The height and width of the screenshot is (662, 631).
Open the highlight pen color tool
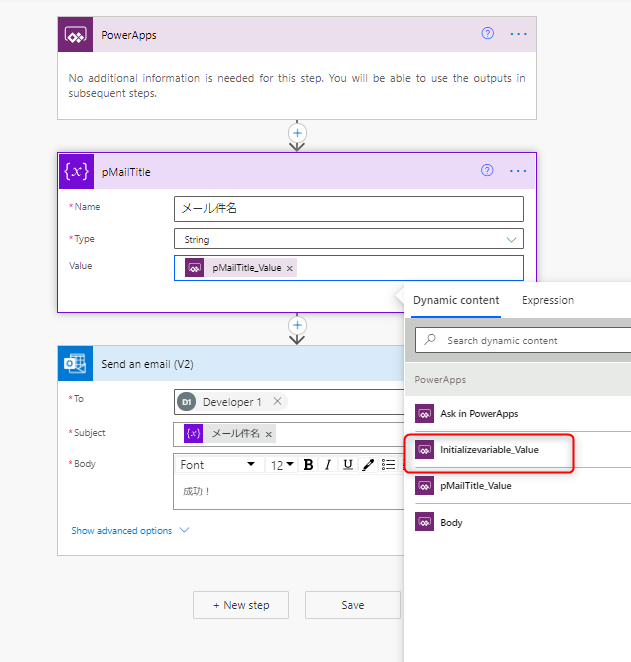click(368, 465)
